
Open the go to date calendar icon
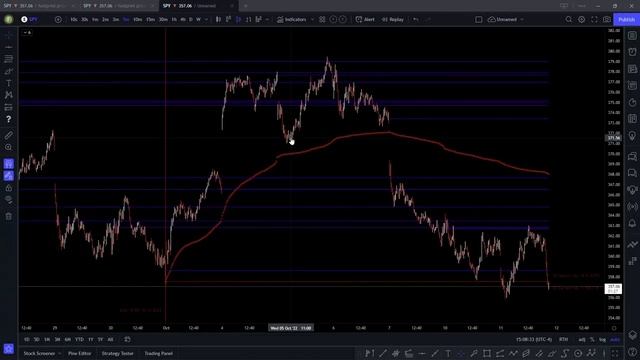pyautogui.click(x=127, y=339)
